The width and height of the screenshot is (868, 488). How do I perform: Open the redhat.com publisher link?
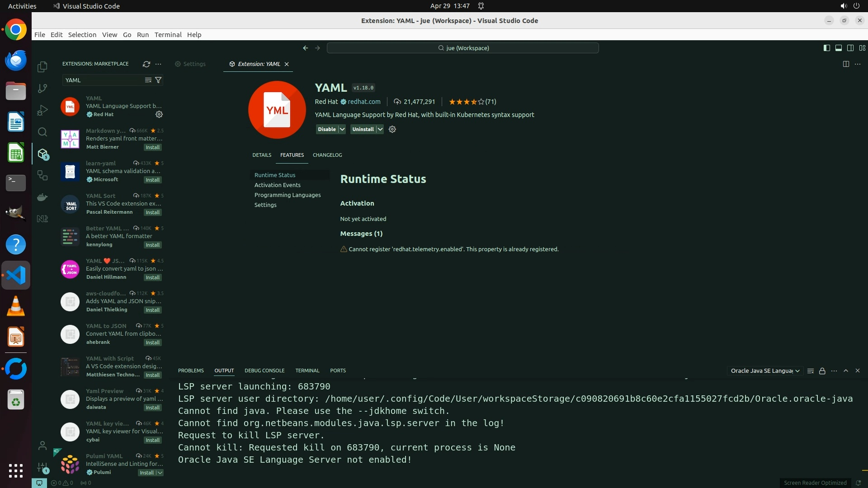(363, 102)
